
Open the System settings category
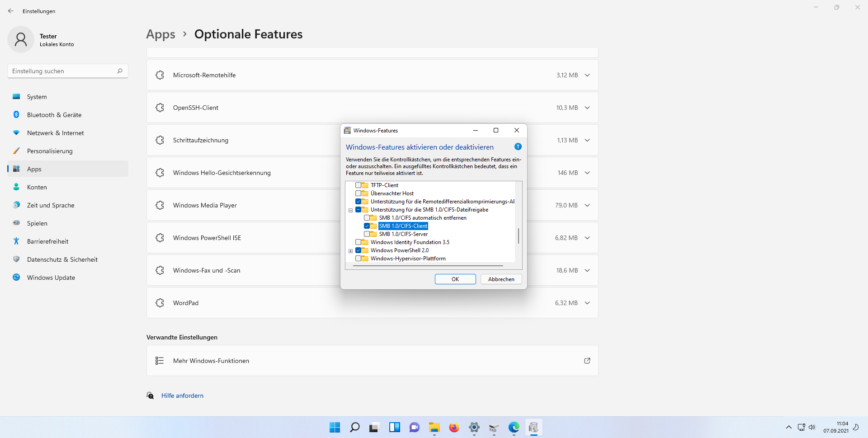pyautogui.click(x=68, y=97)
